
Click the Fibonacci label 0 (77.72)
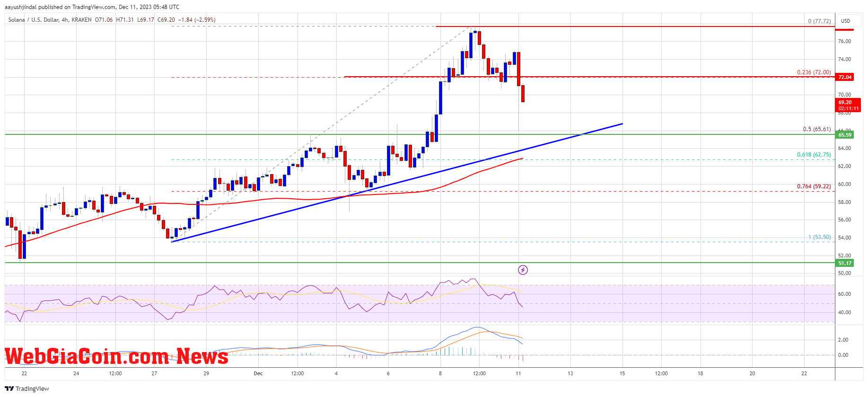pos(819,21)
